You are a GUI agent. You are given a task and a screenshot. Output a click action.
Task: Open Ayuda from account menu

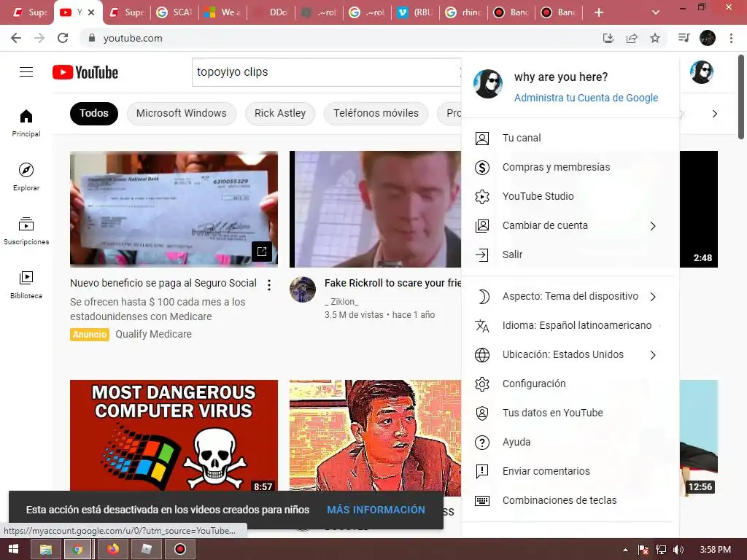570,443
